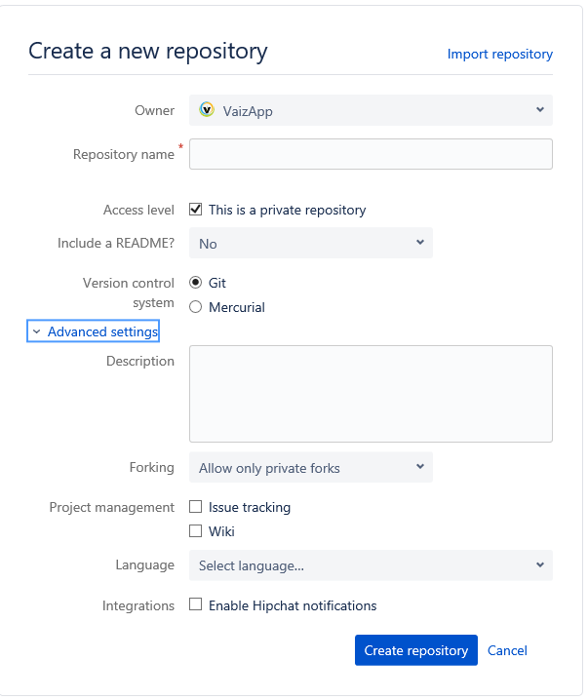Image resolution: width=588 pixels, height=700 pixels.
Task: Enable the Wiki checkbox
Action: tap(196, 531)
